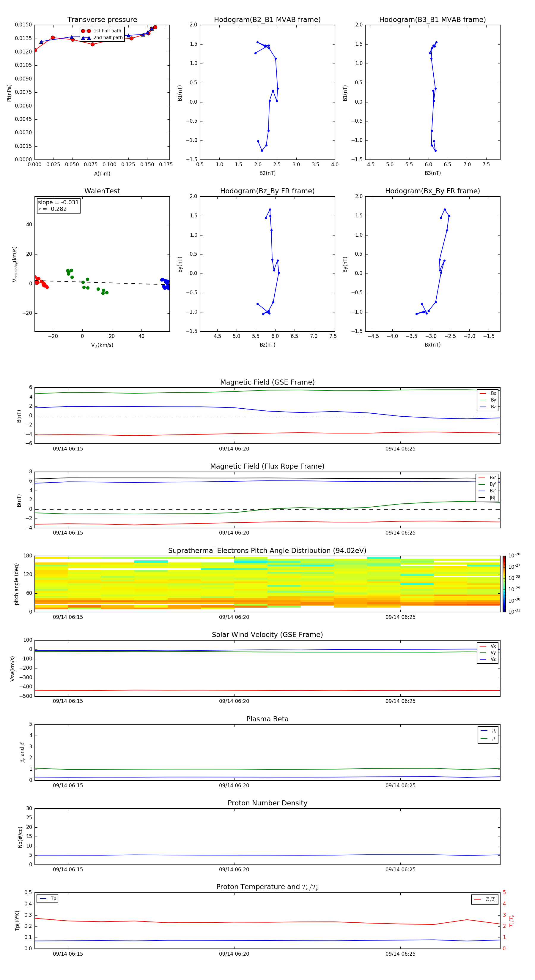This screenshot has width=535, height=980.
Task: Click 'Hodogram(B3_B1 MVAB frame)' title
Action: [x=432, y=20]
